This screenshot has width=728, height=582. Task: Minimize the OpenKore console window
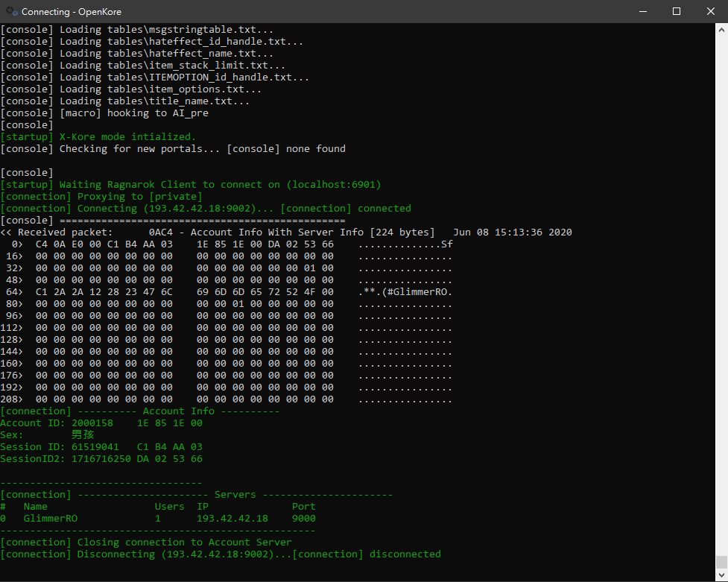click(643, 11)
